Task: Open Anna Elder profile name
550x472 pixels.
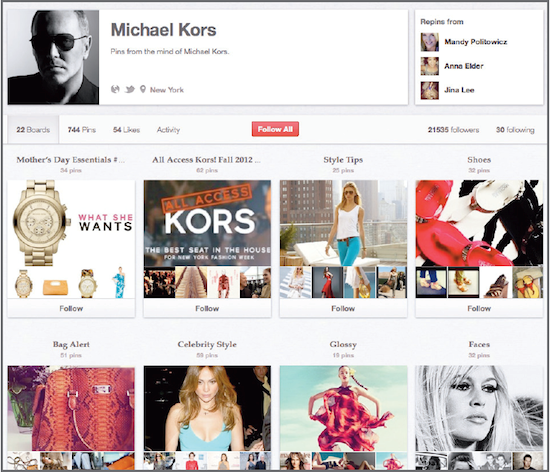Action: (x=464, y=66)
